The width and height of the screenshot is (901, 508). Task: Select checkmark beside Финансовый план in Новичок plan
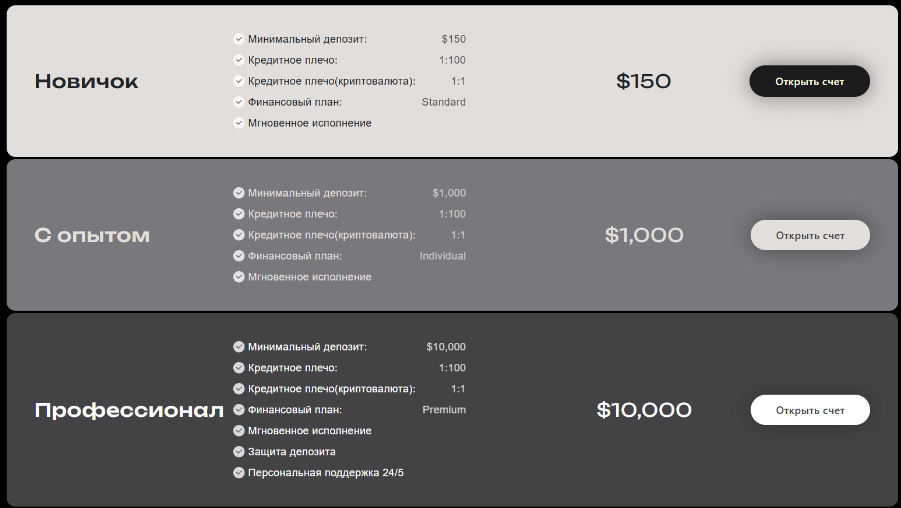[x=239, y=102]
